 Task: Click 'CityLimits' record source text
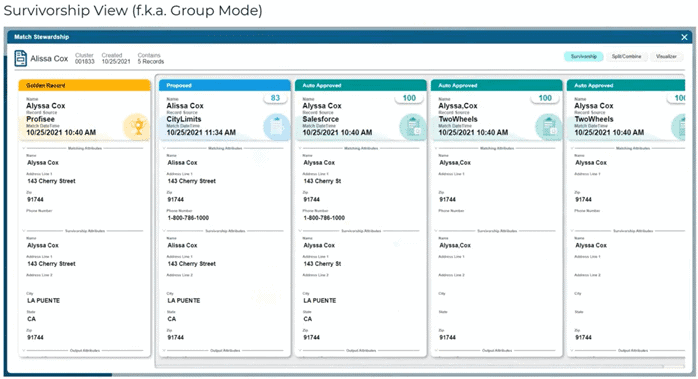(x=184, y=119)
